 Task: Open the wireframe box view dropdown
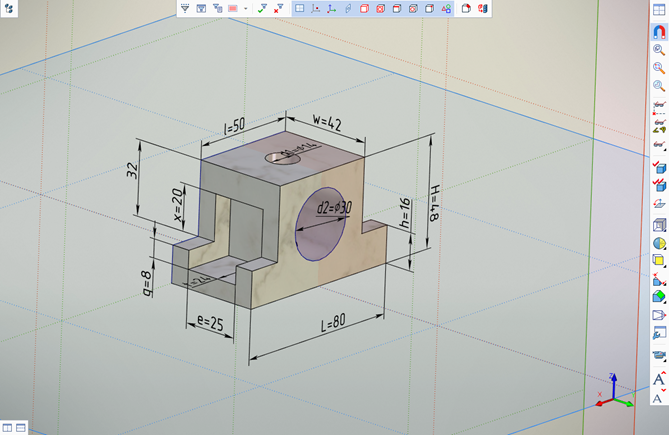coord(659,225)
